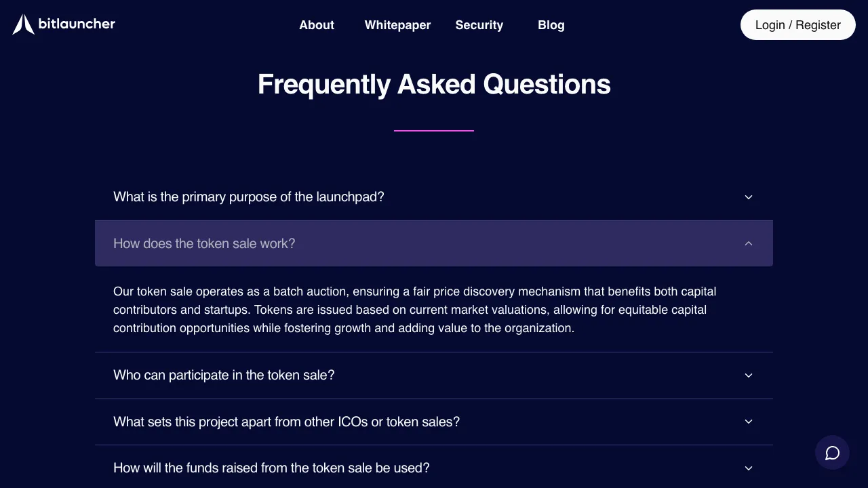The width and height of the screenshot is (868, 488).
Task: Collapse the token sale answer using the up chevron
Action: (x=749, y=243)
